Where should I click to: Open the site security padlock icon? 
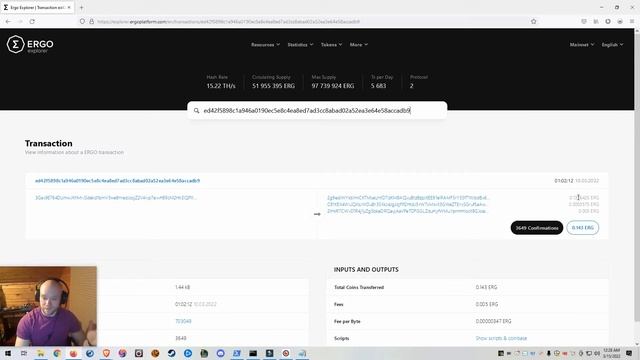coord(91,21)
